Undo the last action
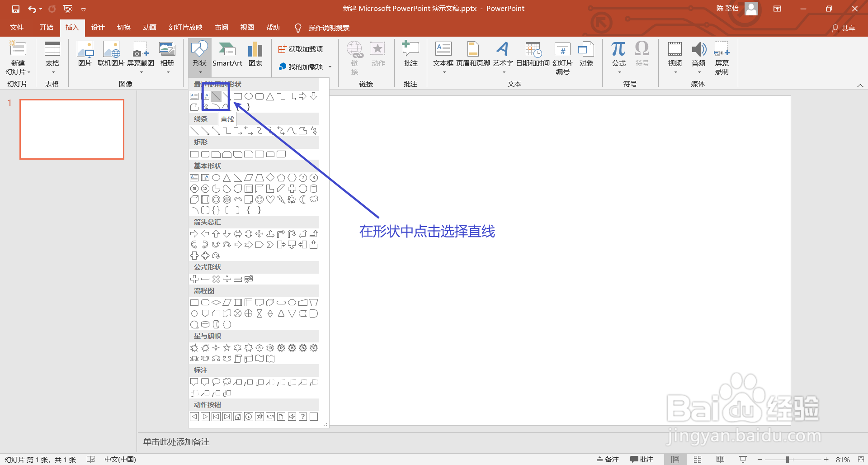This screenshot has height=465, width=868. click(x=32, y=9)
